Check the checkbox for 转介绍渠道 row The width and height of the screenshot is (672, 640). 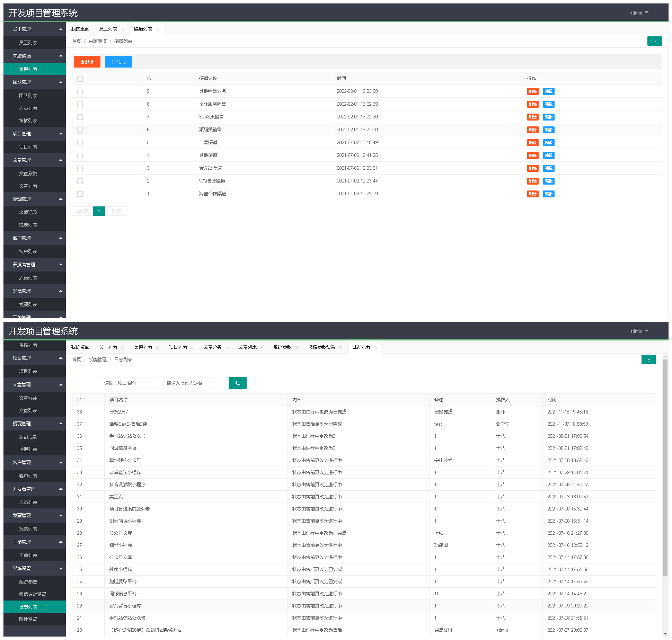80,168
